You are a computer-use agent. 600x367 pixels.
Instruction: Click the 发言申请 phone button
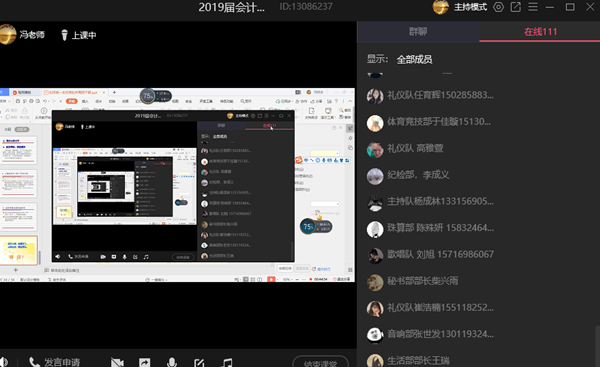pyautogui.click(x=55, y=362)
